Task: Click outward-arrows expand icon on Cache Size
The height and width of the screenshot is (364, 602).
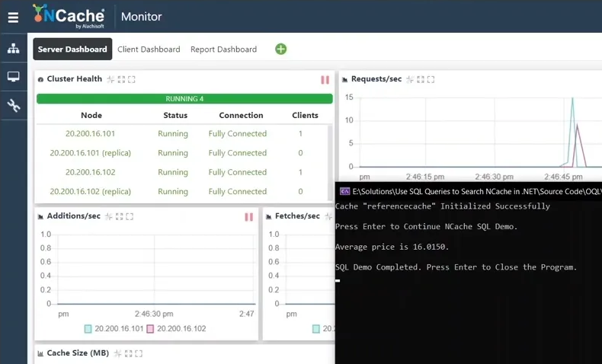Action: coord(129,353)
